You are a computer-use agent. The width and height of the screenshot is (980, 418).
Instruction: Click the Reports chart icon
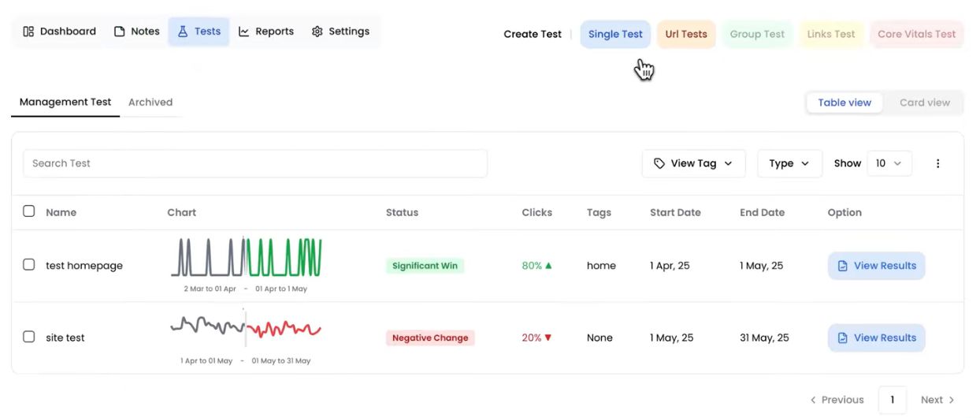pyautogui.click(x=244, y=32)
